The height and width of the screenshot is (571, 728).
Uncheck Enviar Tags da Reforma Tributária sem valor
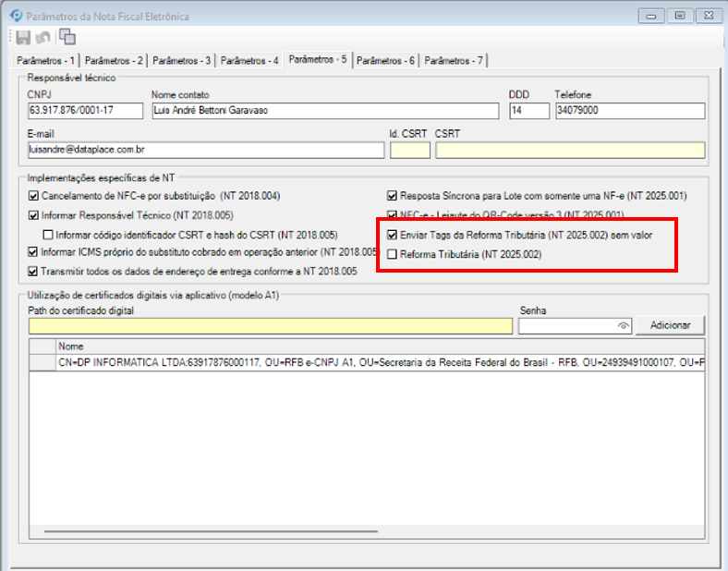(x=393, y=235)
